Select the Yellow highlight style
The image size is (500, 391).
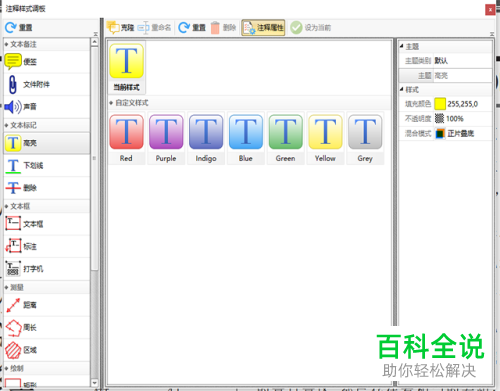pyautogui.click(x=325, y=138)
